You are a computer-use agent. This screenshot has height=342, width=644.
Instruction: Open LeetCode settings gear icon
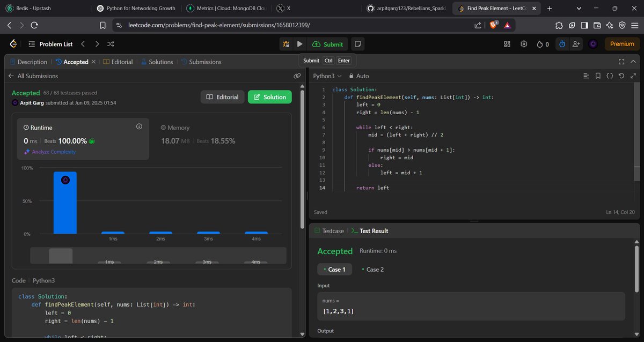(x=524, y=44)
